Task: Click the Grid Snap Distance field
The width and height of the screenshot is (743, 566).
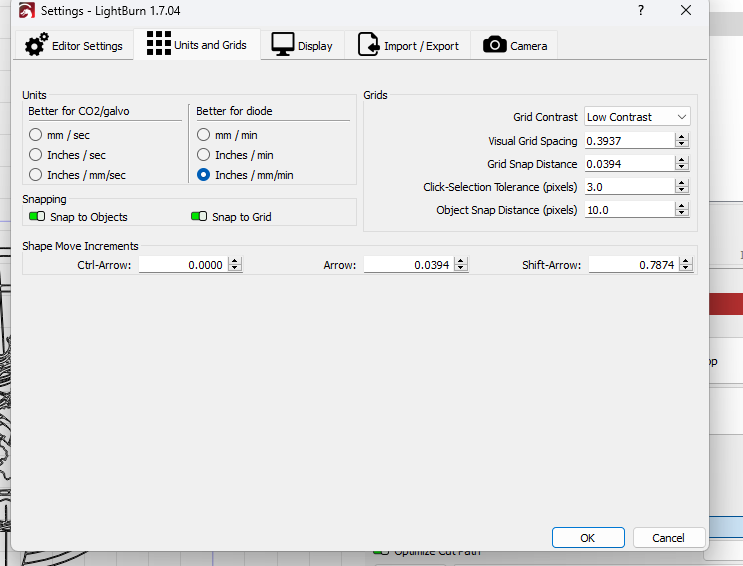Action: [629, 164]
